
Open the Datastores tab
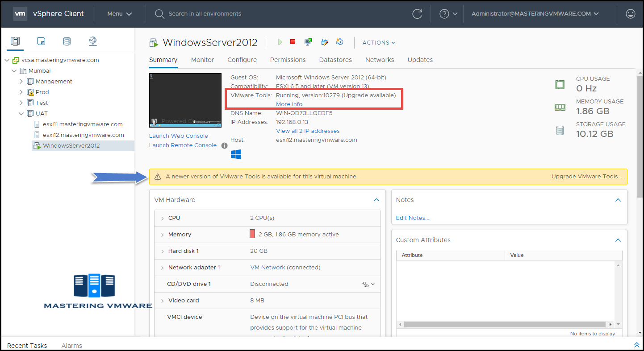pyautogui.click(x=335, y=60)
